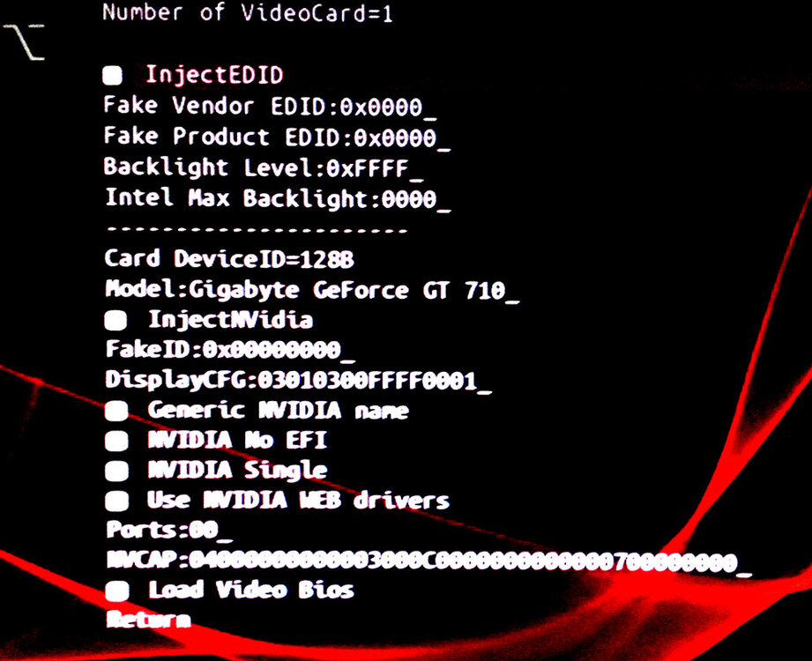
Task: Select the Number of VideoCard line
Action: point(248,12)
